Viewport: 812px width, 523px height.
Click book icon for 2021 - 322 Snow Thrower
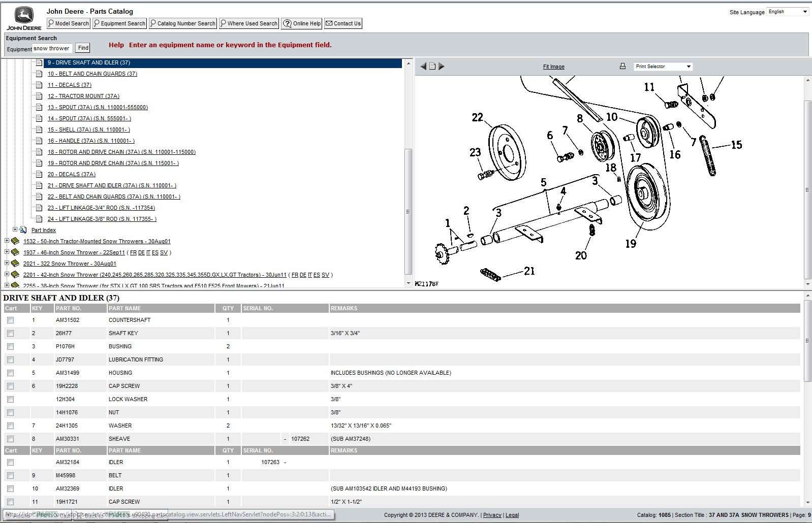pos(15,264)
